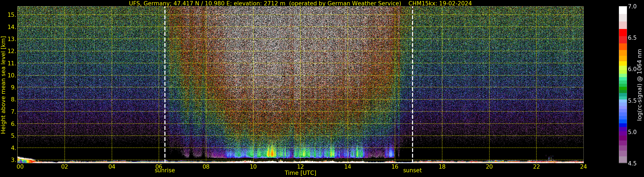Click the 'sunrise' label below the time axis
The width and height of the screenshot is (644, 177).
point(165,171)
